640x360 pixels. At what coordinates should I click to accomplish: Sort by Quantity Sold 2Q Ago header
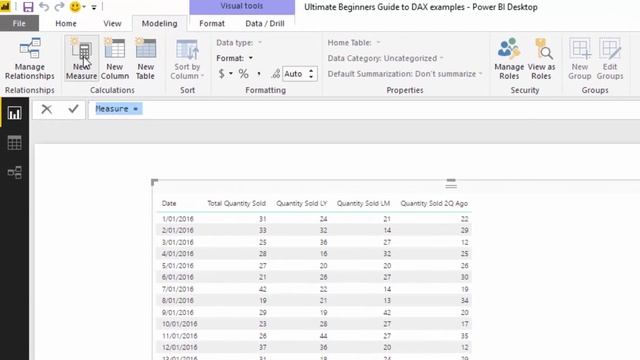click(x=434, y=203)
